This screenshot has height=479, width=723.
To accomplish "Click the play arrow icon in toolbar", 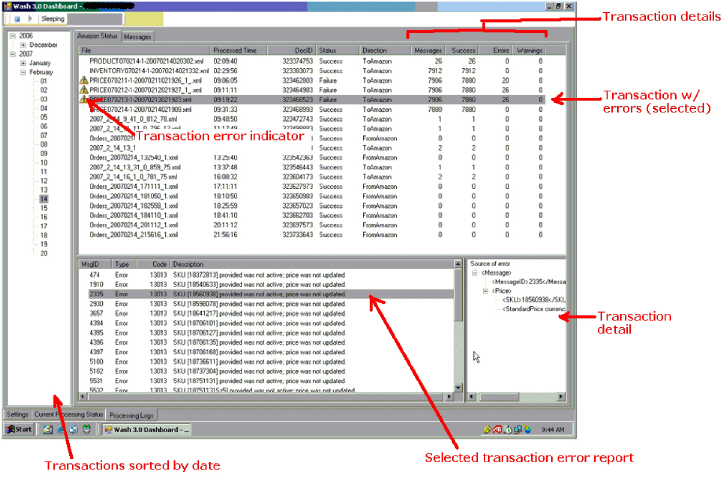I will [30, 18].
